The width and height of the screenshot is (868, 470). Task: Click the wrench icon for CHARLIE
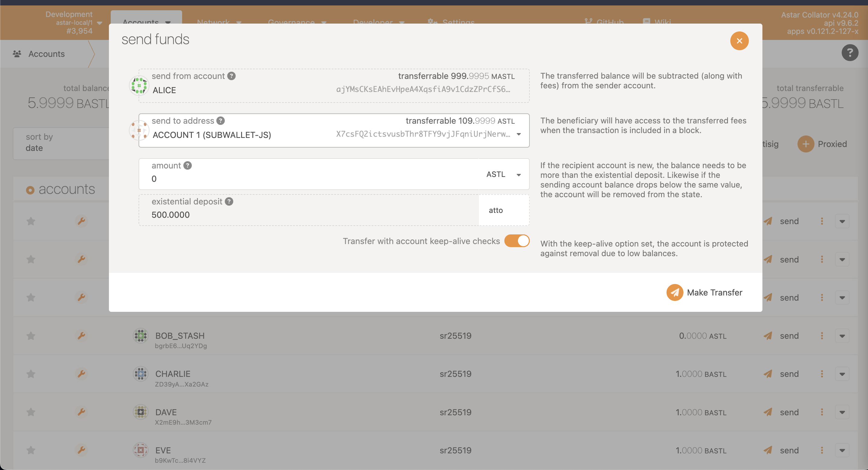81,374
